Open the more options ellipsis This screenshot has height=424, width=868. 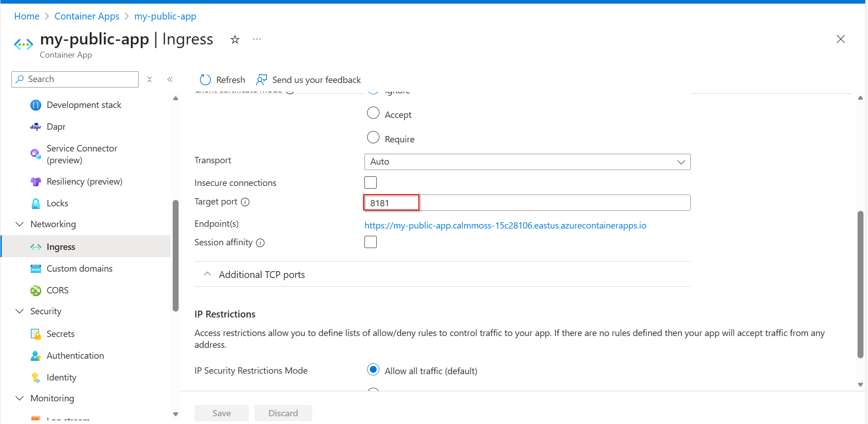(257, 39)
